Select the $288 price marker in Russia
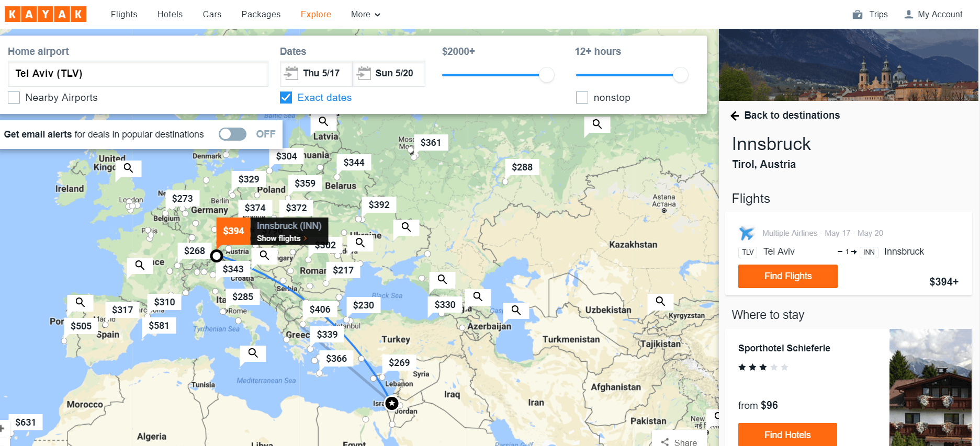 click(x=522, y=167)
